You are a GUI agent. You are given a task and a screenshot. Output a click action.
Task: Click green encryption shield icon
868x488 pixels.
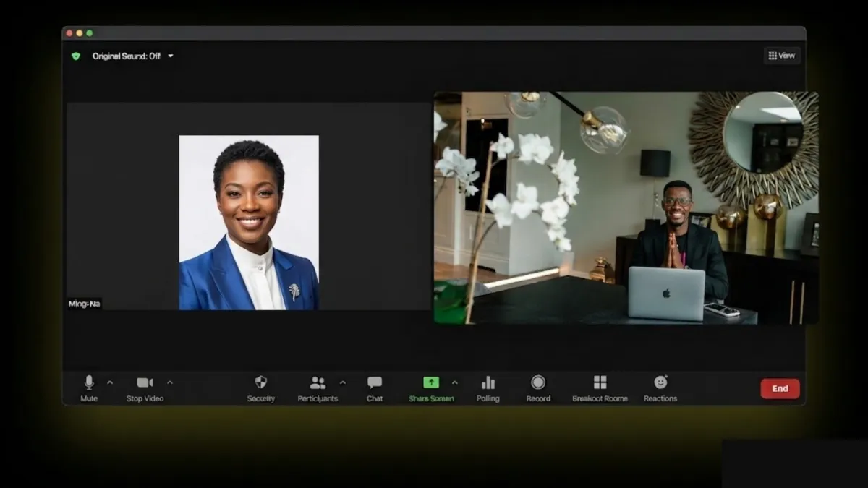click(x=75, y=56)
